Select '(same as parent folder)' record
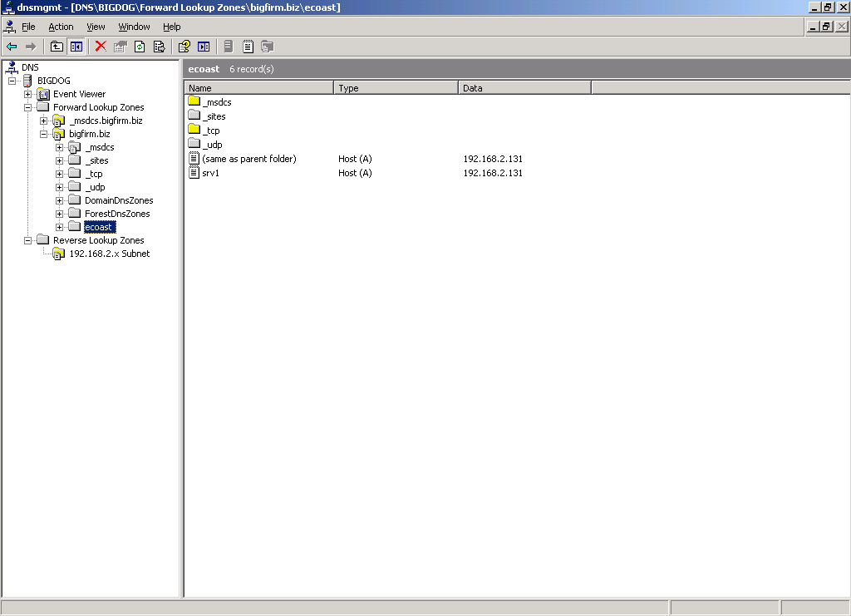 coord(249,159)
